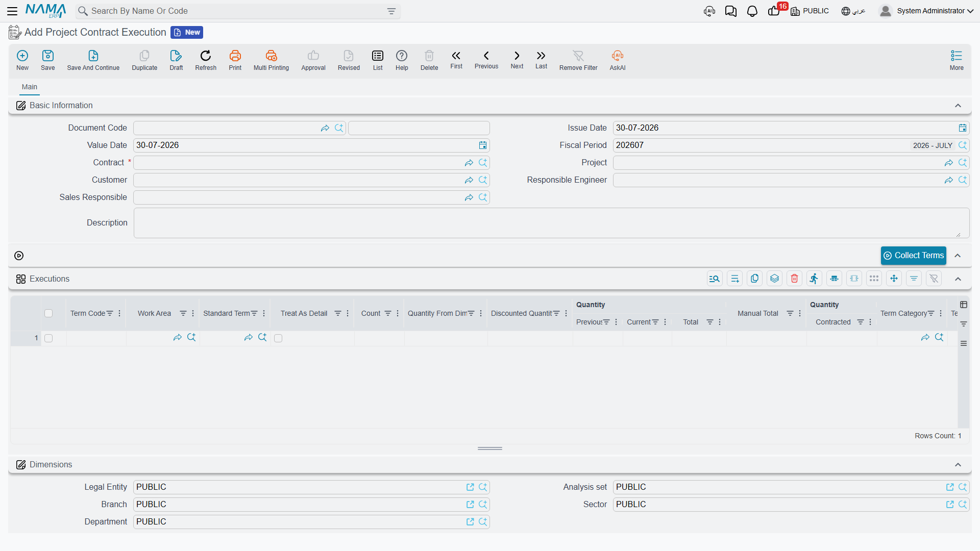This screenshot has width=980, height=551.
Task: Click the NAMA ERP logo
Action: [x=45, y=11]
